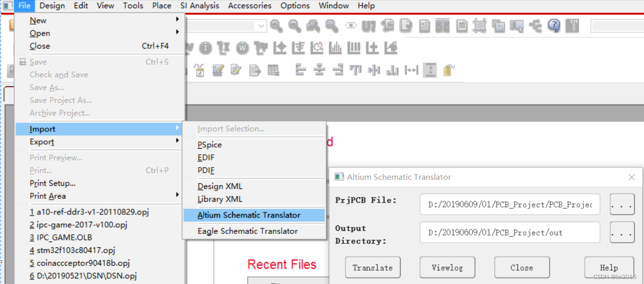Expand the Open submenu
The width and height of the screenshot is (644, 284).
pos(178,33)
